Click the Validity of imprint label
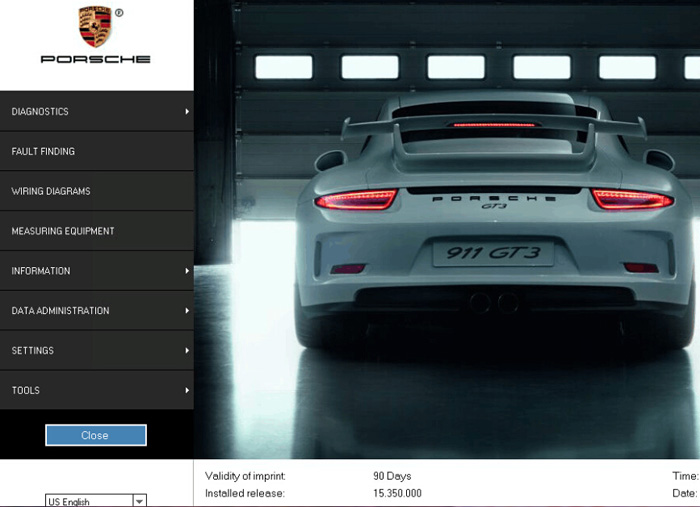Image resolution: width=700 pixels, height=507 pixels. point(245,476)
